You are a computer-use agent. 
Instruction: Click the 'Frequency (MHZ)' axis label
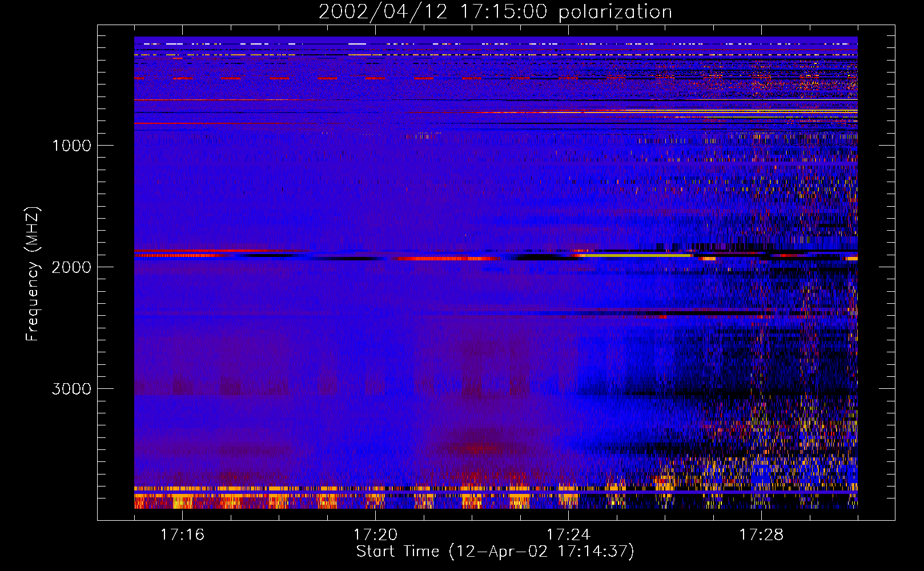click(33, 274)
